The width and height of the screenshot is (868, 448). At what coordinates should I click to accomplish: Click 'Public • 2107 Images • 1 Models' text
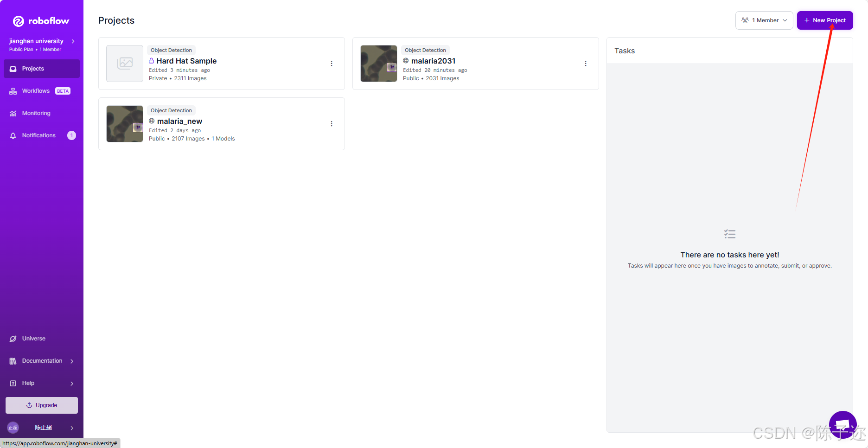click(192, 139)
